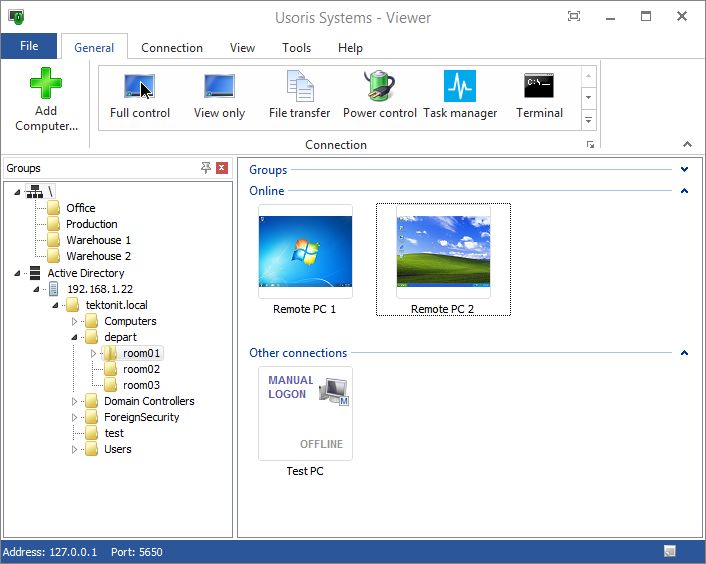Open the File transfer mode
Screen dimensions: 706x564
coord(299,97)
